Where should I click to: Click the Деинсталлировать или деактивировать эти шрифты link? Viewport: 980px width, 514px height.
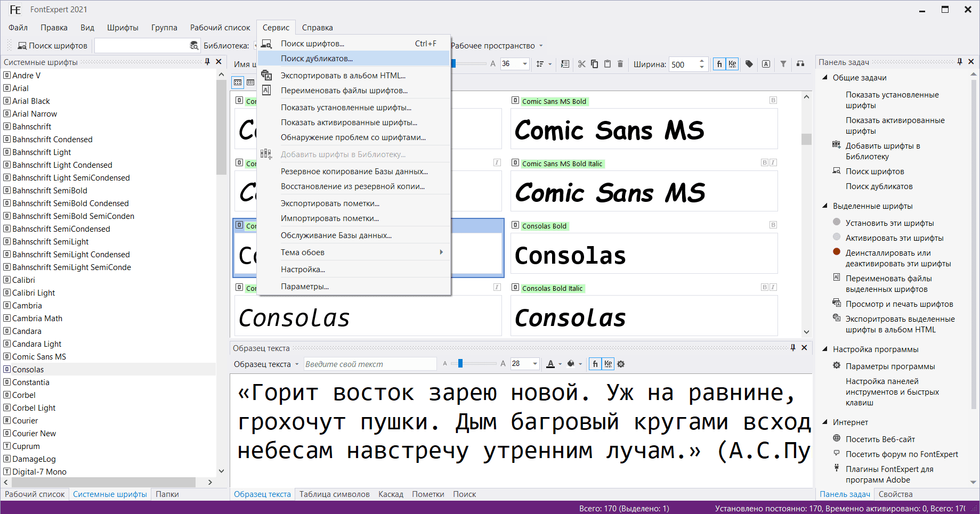tap(898, 258)
